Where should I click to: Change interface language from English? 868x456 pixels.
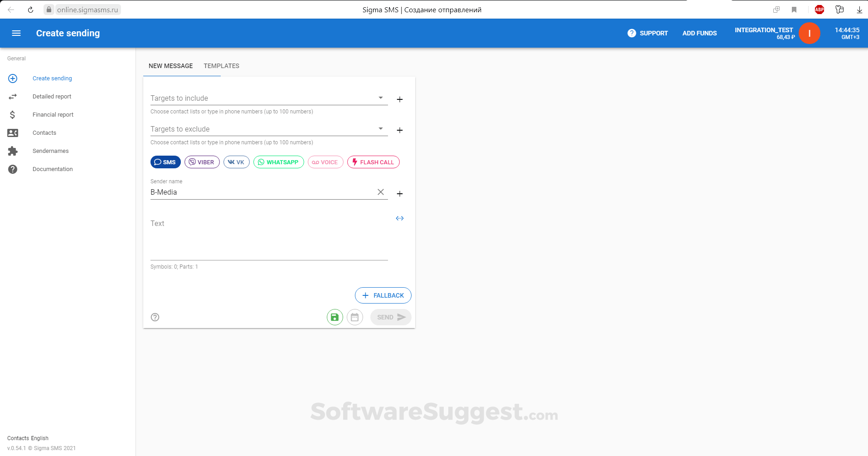[40, 438]
